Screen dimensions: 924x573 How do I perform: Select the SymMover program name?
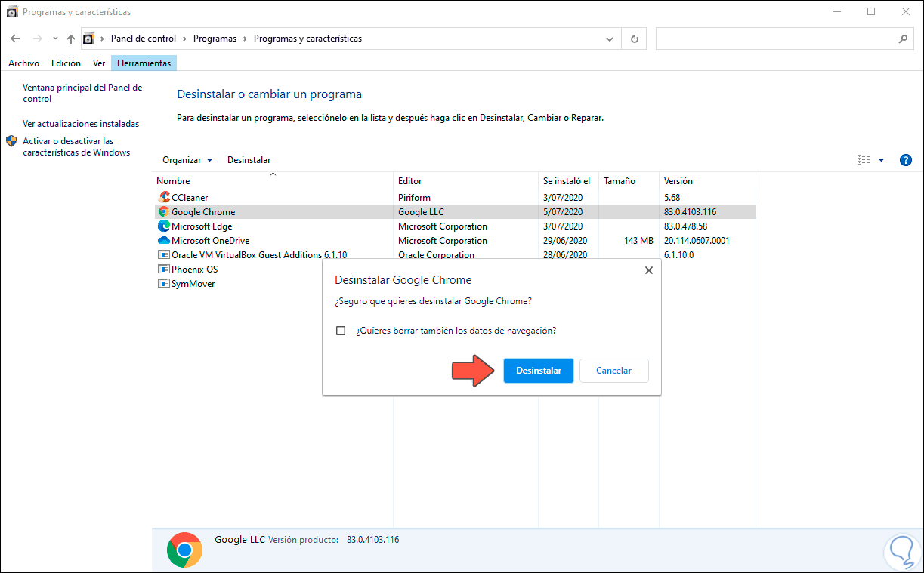[x=193, y=284]
